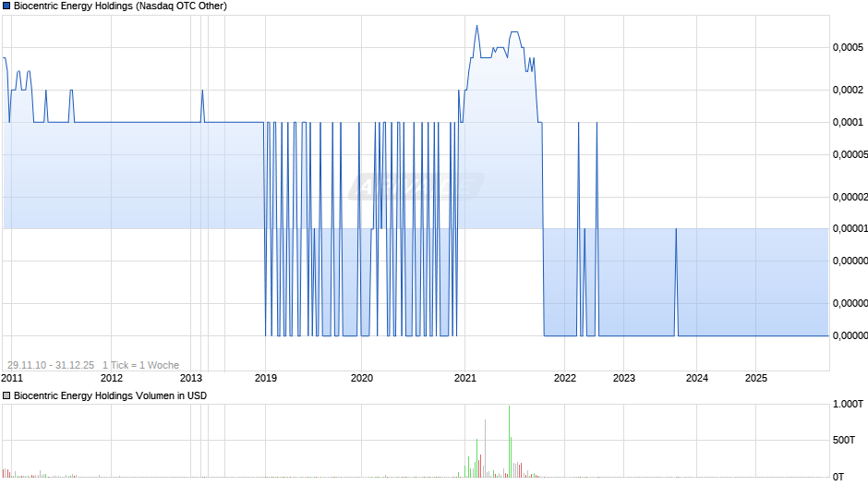Click the 2021 label on the time axis
This screenshot has width=868, height=486.
click(x=465, y=378)
